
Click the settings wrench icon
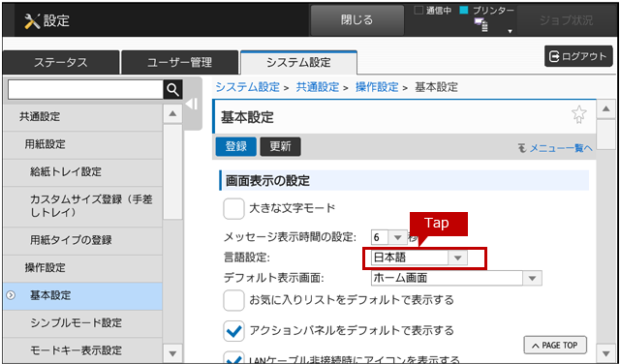pyautogui.click(x=32, y=21)
